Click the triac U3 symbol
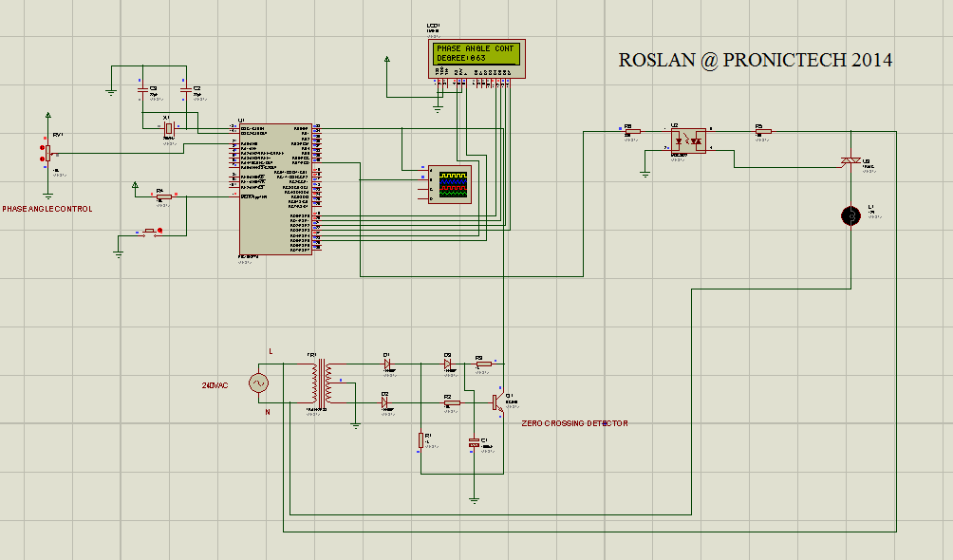The image size is (953, 560). click(850, 160)
